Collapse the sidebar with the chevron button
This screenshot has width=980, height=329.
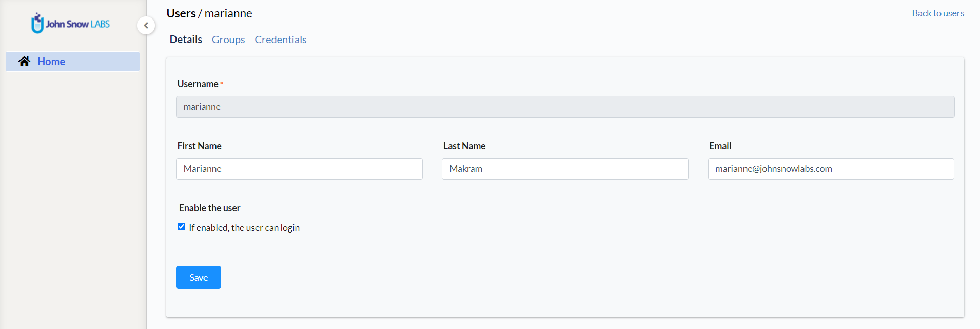146,25
